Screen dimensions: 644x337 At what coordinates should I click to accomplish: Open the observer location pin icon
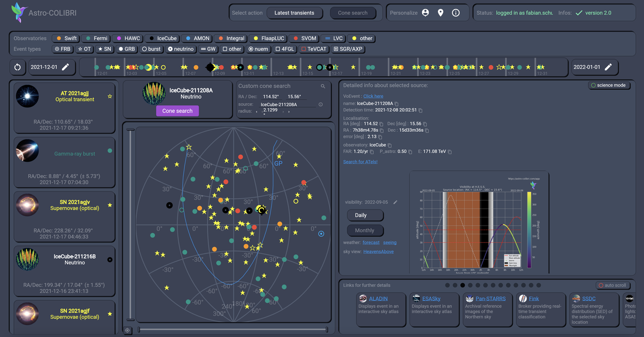tap(441, 13)
